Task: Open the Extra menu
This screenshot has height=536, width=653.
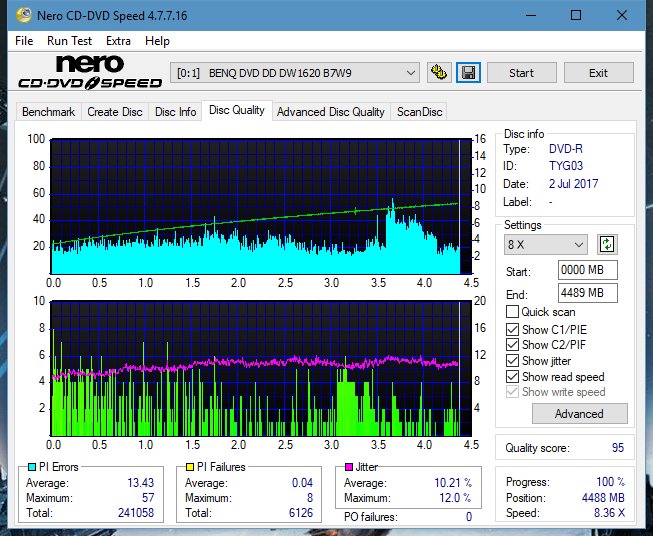Action: tap(118, 41)
